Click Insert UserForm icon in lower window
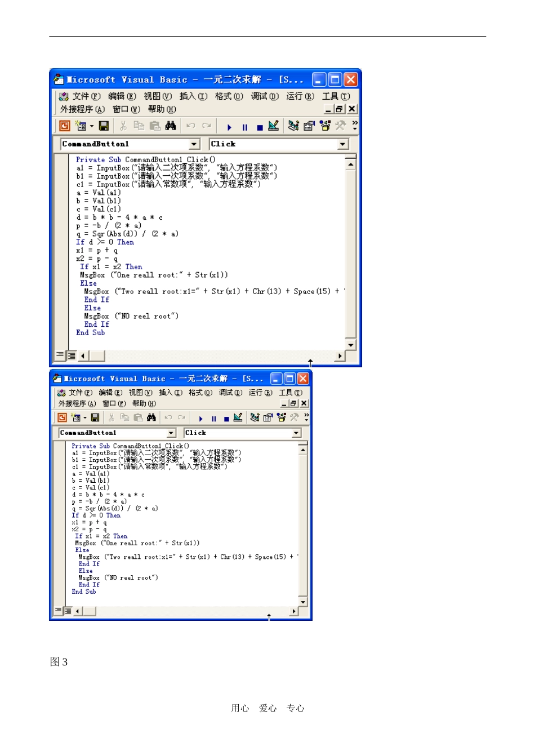 tap(75, 417)
